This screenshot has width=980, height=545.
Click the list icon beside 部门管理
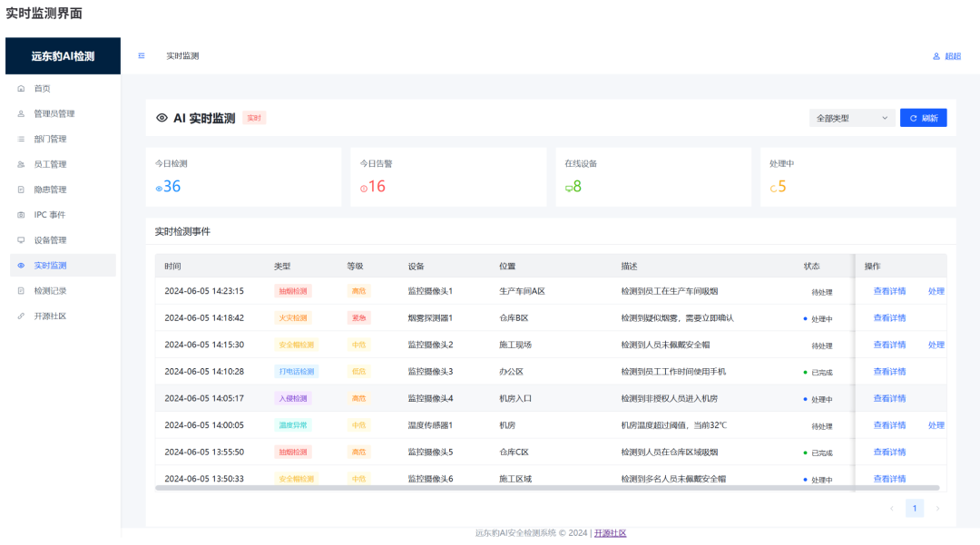coord(21,140)
